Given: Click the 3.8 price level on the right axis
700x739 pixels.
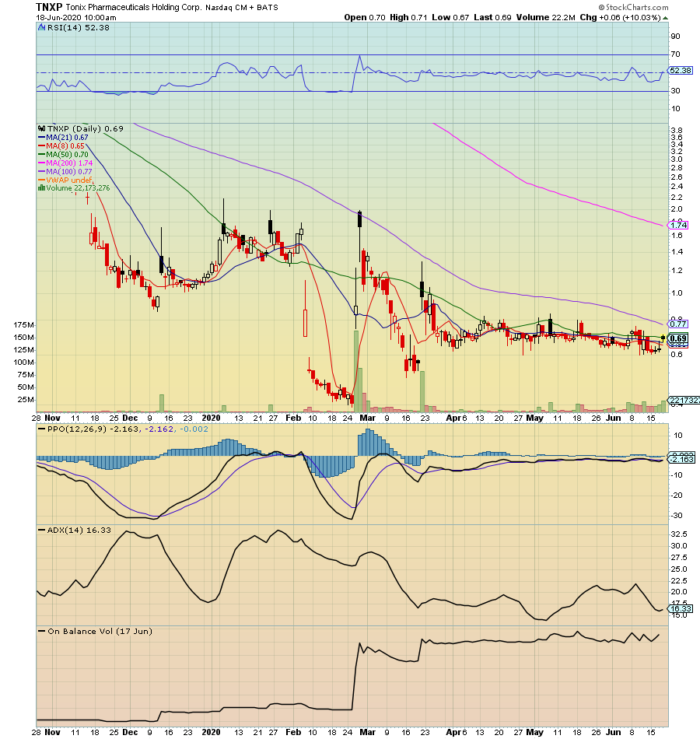Looking at the screenshot, I should [676, 130].
